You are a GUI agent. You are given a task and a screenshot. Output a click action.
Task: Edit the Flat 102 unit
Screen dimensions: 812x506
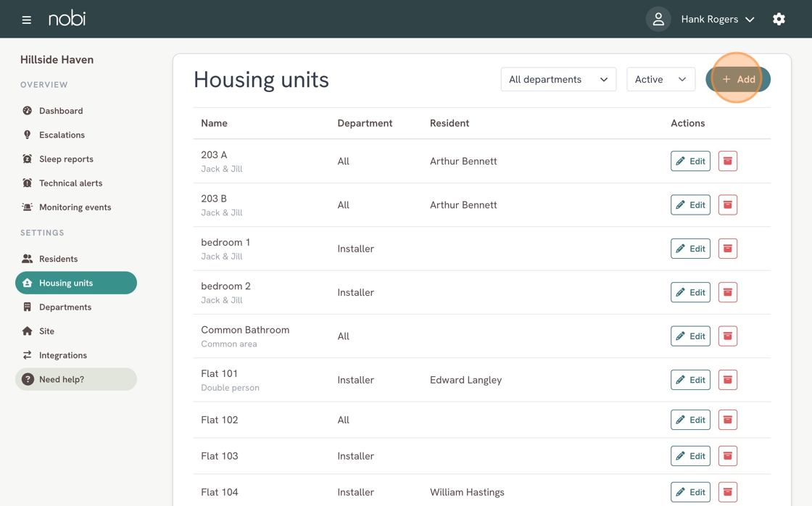coord(690,420)
